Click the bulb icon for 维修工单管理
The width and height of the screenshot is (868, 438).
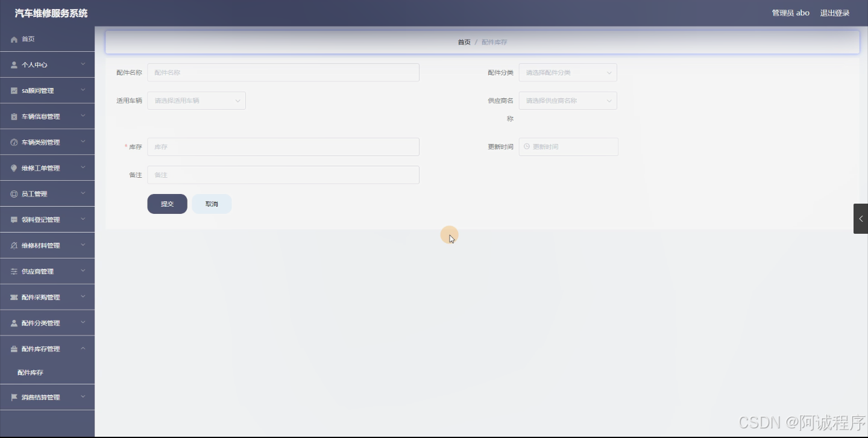(14, 169)
